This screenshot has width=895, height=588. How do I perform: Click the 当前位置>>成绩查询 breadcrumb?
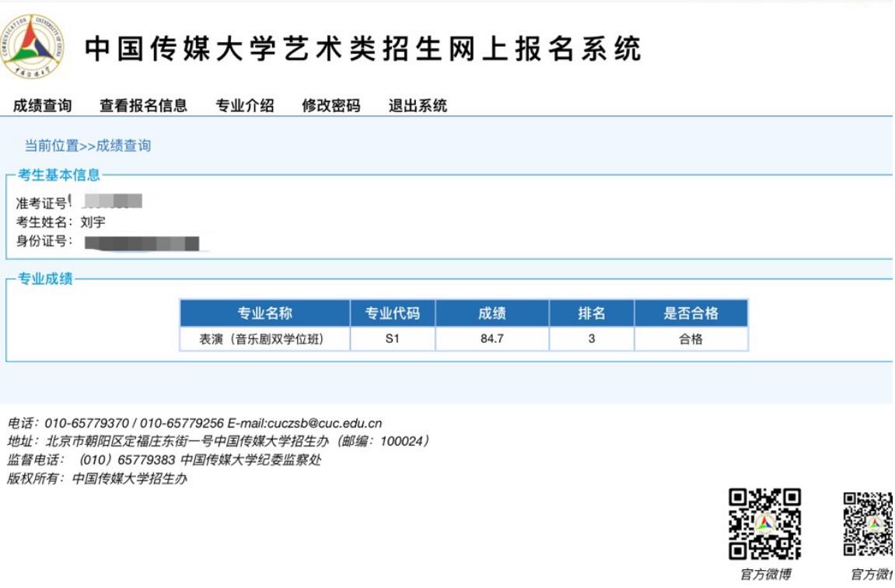tap(88, 145)
